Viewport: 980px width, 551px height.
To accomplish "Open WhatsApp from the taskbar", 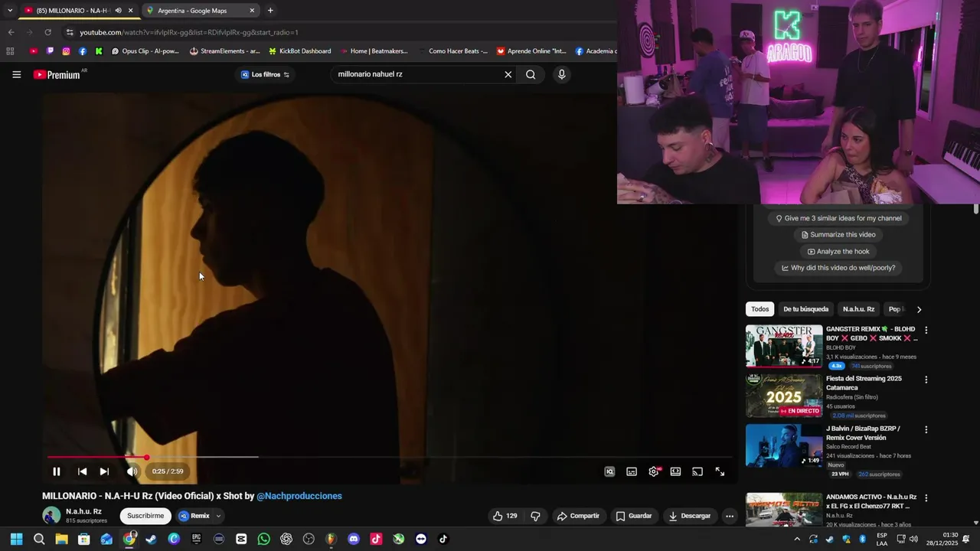I will [x=264, y=539].
